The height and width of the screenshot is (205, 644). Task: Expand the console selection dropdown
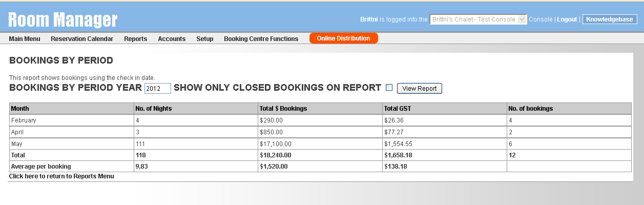478,19
